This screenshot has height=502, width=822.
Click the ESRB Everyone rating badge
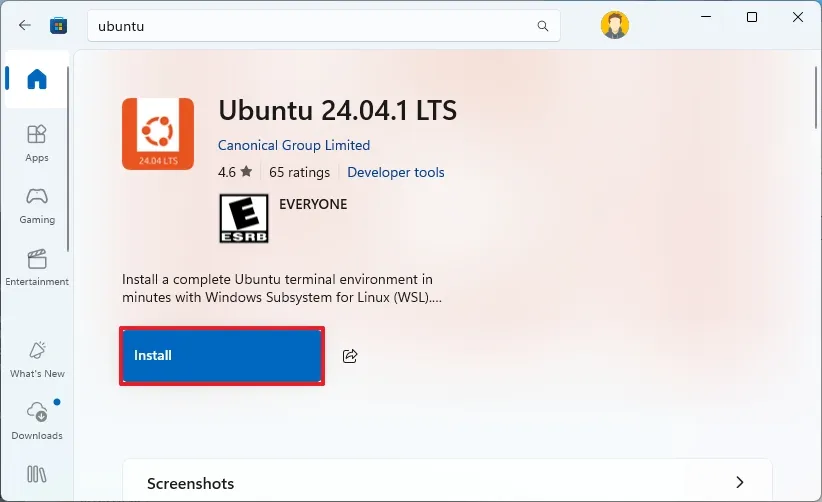(244, 219)
